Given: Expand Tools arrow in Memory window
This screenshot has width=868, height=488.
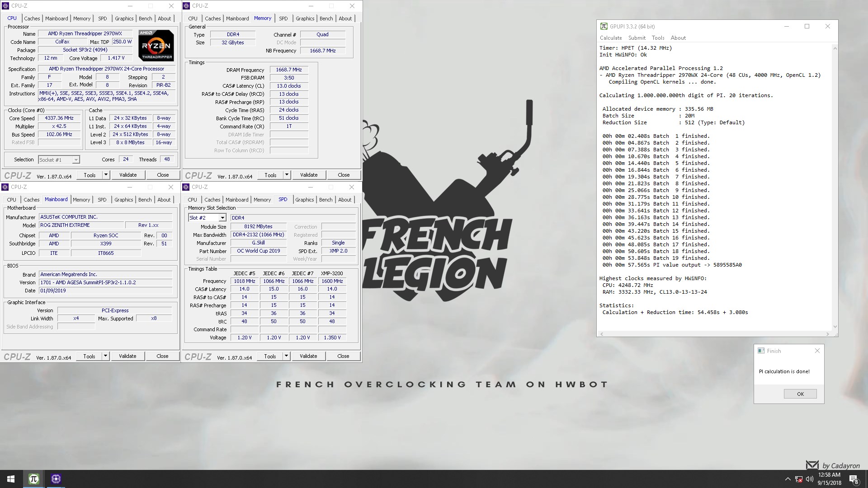Looking at the screenshot, I should point(287,175).
